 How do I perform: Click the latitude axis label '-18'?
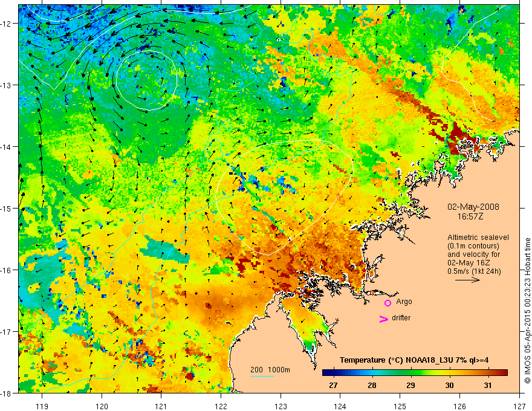pos(6,393)
